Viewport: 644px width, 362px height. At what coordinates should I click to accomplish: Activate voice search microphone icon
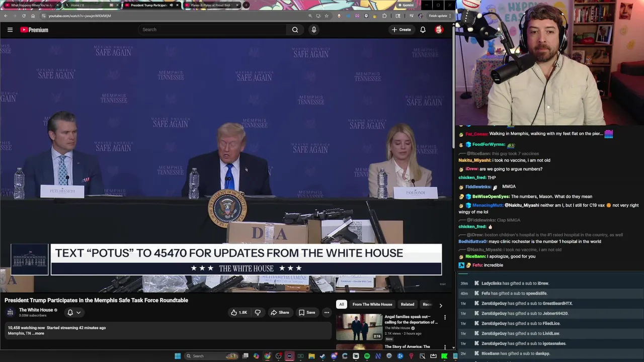[314, 30]
